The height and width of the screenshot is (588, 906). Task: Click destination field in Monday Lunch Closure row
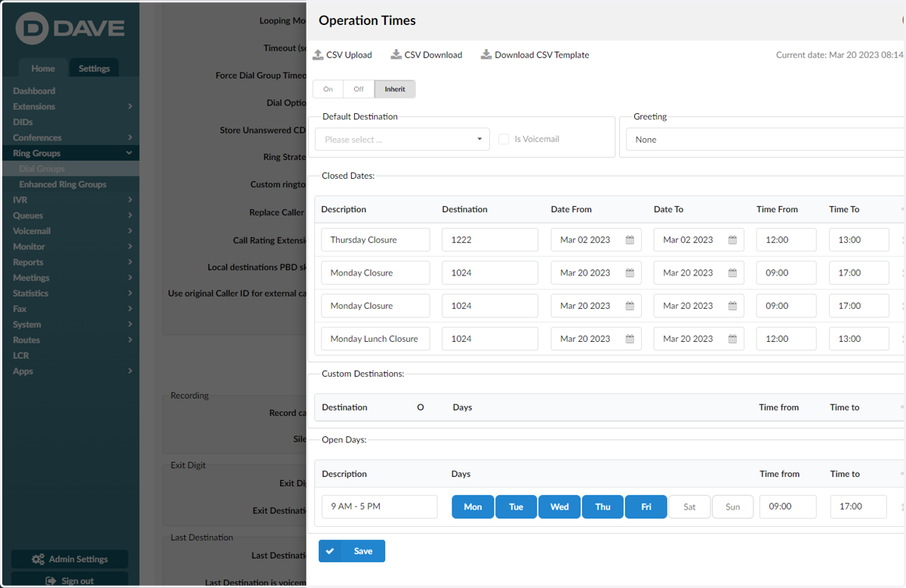click(x=490, y=339)
